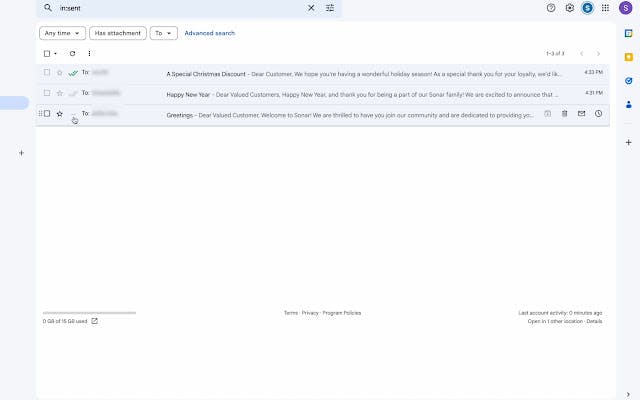640x400 pixels.
Task: Collapse the side panel chevron
Action: point(628,394)
